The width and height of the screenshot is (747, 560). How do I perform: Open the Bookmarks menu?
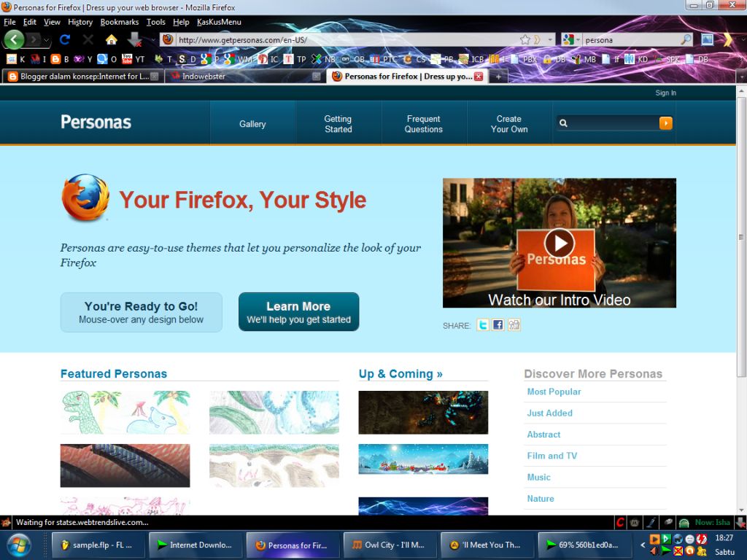[119, 22]
